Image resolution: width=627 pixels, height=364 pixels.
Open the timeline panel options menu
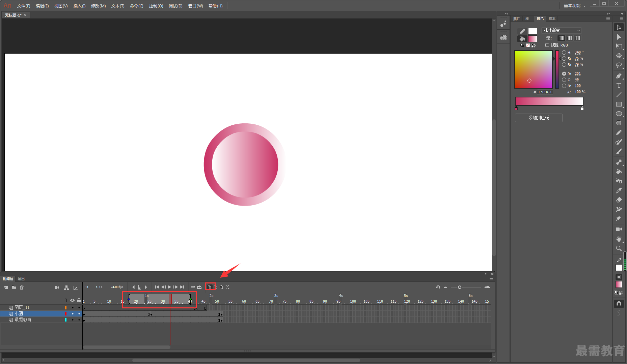point(491,279)
